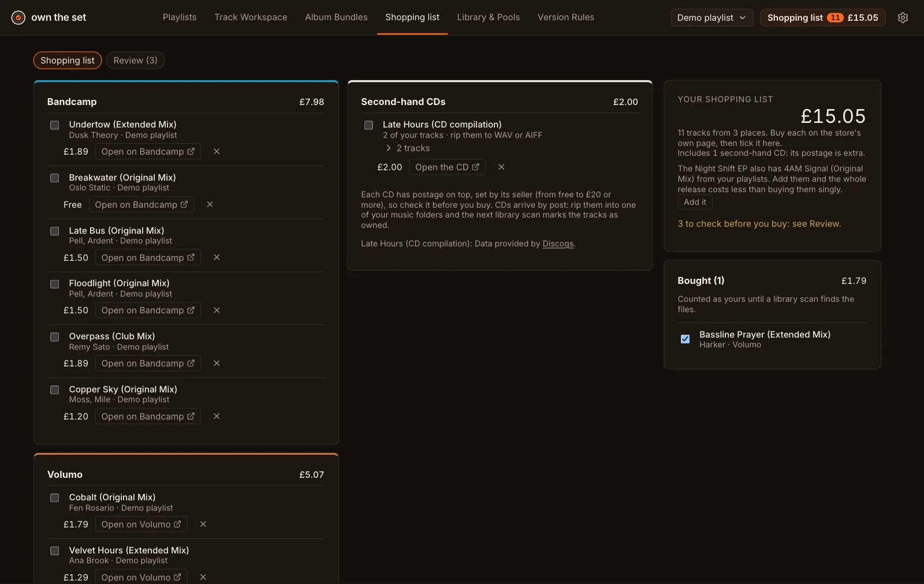Viewport: 924px width, 584px height.
Task: Open Overpass on Bandcamp
Action: tap(148, 364)
